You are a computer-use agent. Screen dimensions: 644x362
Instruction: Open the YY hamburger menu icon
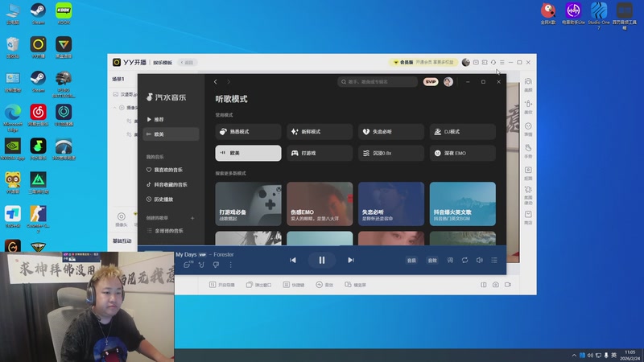click(502, 63)
